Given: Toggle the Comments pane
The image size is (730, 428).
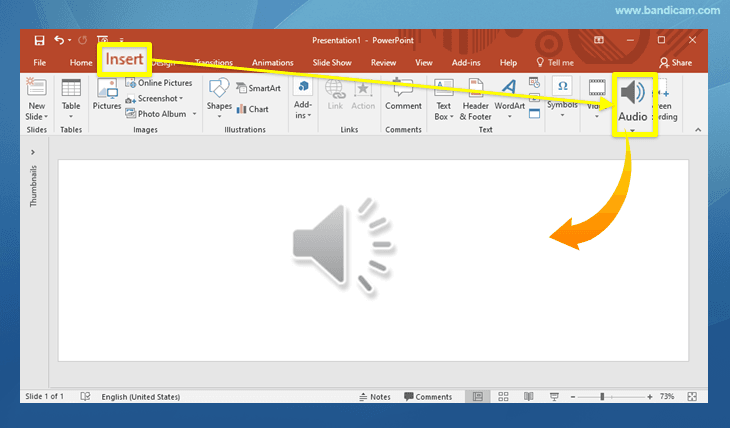Looking at the screenshot, I should tap(428, 397).
